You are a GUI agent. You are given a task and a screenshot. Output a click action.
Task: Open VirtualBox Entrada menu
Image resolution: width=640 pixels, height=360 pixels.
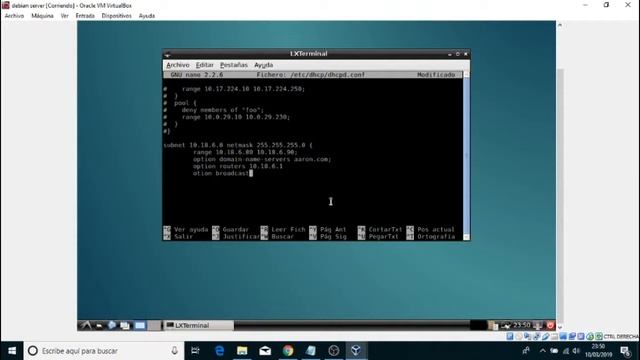point(85,16)
